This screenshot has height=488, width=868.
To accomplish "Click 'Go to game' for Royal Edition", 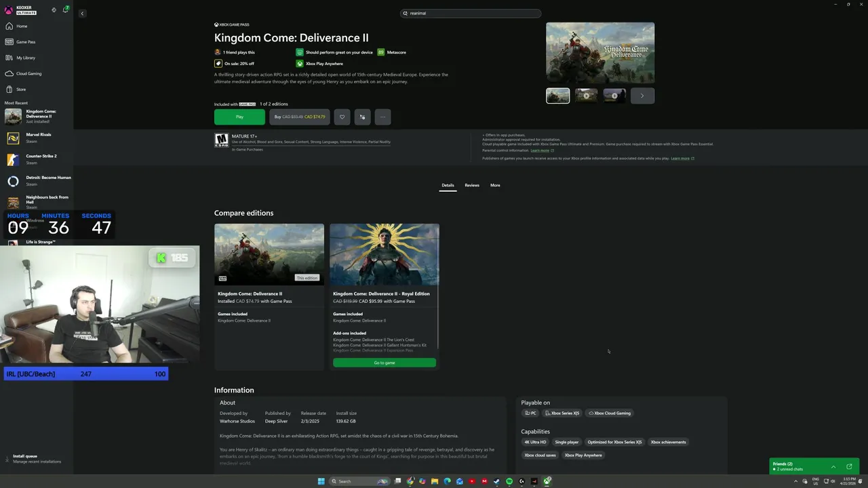I will [x=384, y=363].
